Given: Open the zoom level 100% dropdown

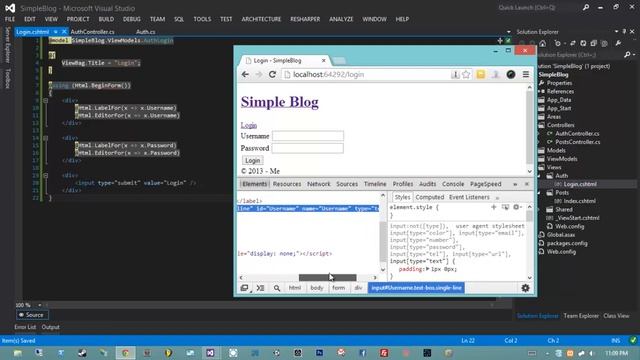Looking at the screenshot, I should coord(40,305).
